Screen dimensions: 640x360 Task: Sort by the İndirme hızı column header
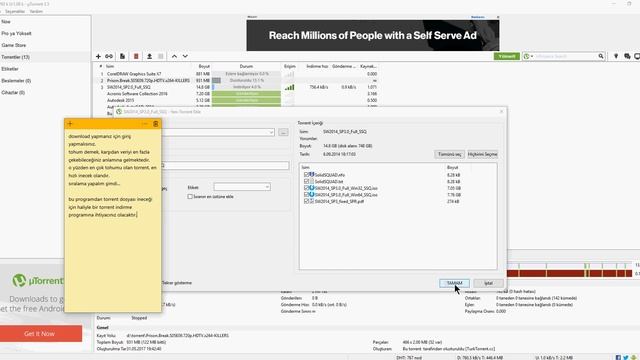click(317, 66)
